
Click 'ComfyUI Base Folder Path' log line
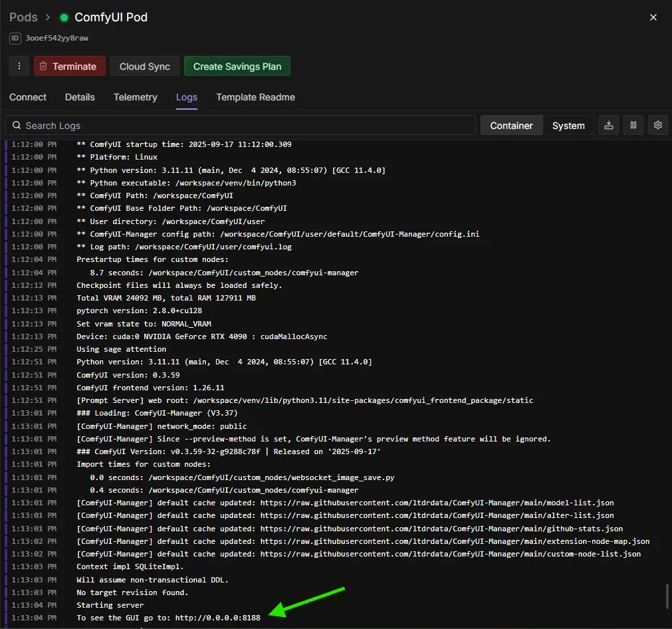pyautogui.click(x=181, y=208)
